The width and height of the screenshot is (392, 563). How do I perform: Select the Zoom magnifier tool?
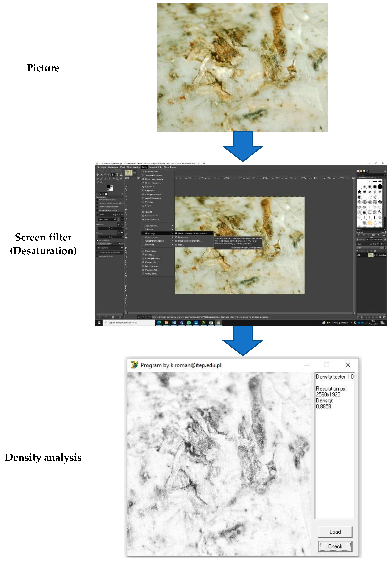(101, 182)
